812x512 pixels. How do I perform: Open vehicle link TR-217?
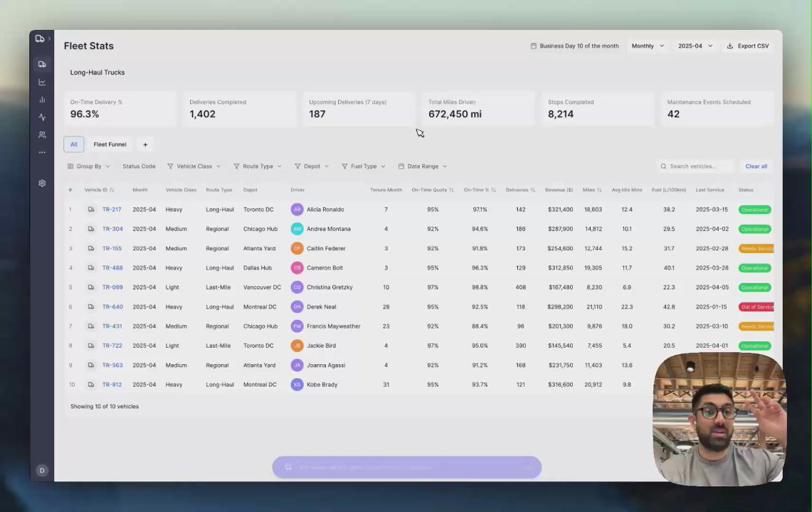(x=111, y=210)
